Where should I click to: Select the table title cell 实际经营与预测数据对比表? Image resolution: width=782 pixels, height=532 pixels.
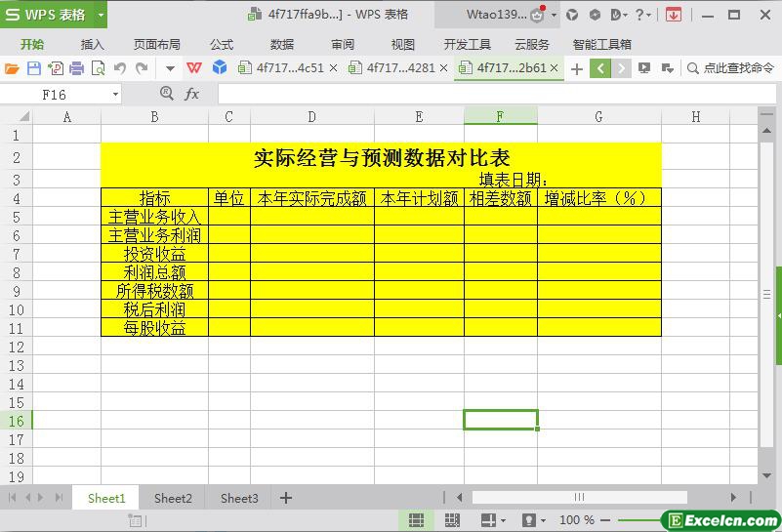(x=381, y=157)
